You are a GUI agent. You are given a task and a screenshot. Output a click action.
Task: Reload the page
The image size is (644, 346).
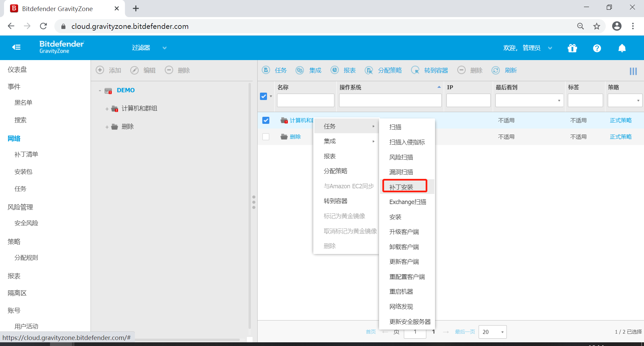pos(43,26)
